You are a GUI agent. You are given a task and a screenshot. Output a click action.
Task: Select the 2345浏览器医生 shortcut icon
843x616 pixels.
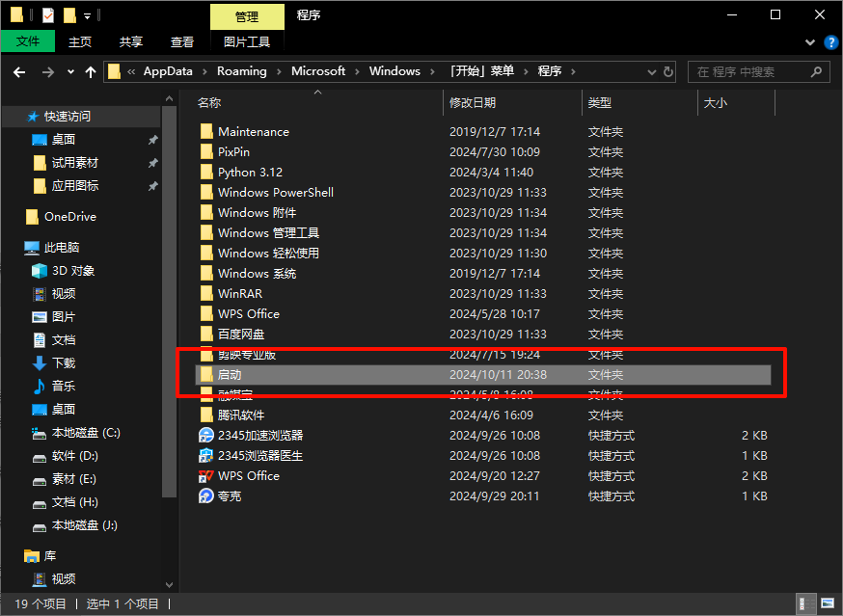(x=205, y=455)
